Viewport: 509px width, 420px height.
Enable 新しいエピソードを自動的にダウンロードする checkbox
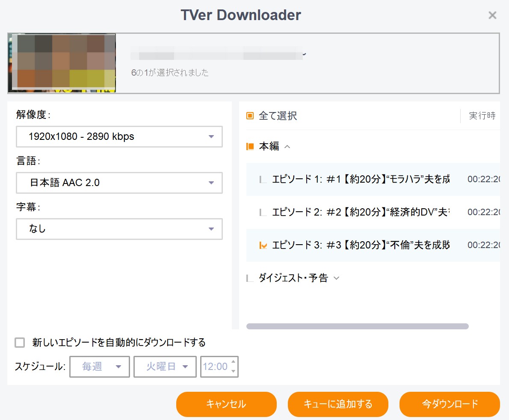click(x=20, y=343)
